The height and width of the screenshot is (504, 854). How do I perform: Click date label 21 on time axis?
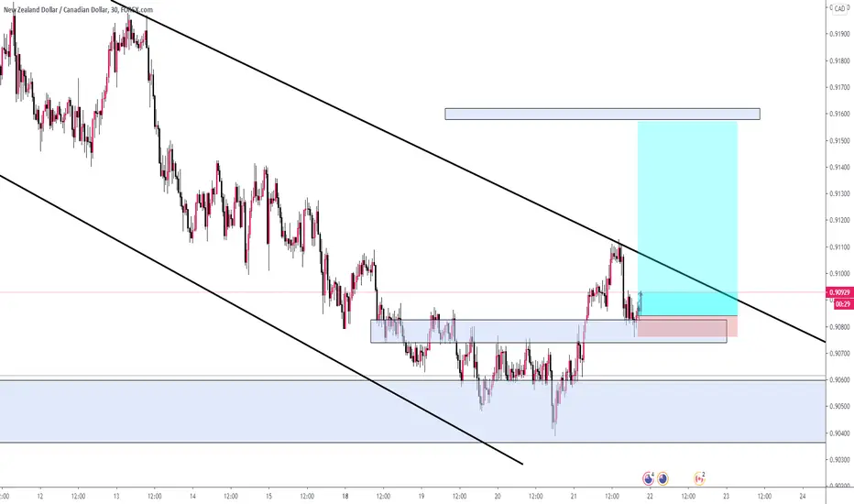(x=574, y=497)
